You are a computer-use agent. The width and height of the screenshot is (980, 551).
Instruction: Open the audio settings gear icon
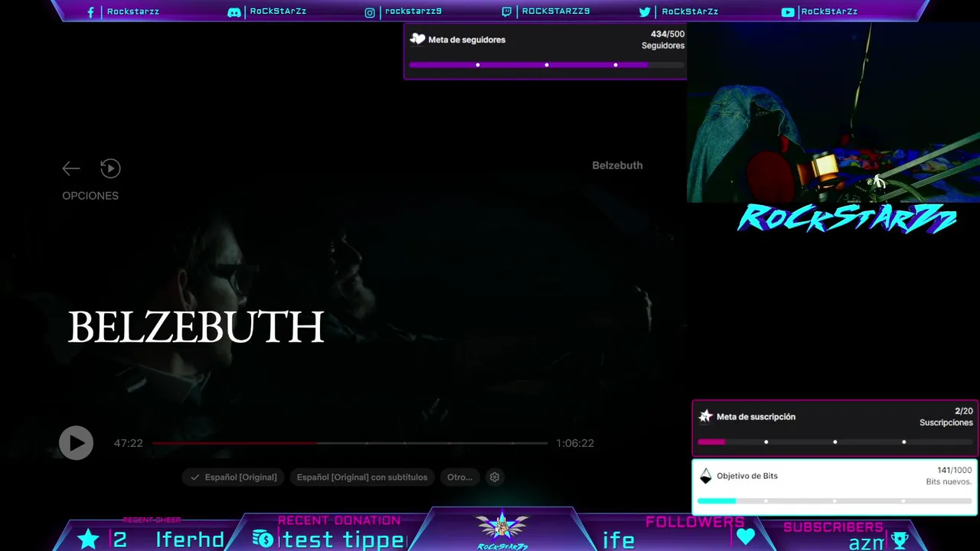tap(495, 477)
